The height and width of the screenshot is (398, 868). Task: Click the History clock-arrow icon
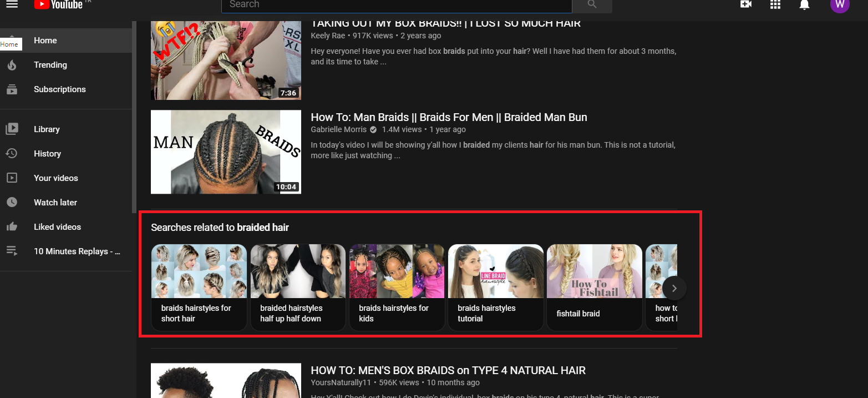pyautogui.click(x=12, y=154)
